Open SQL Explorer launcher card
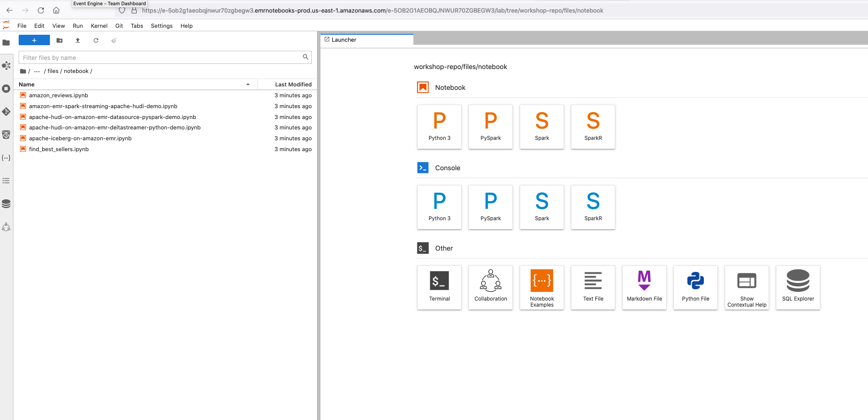The width and height of the screenshot is (868, 420). 798,288
